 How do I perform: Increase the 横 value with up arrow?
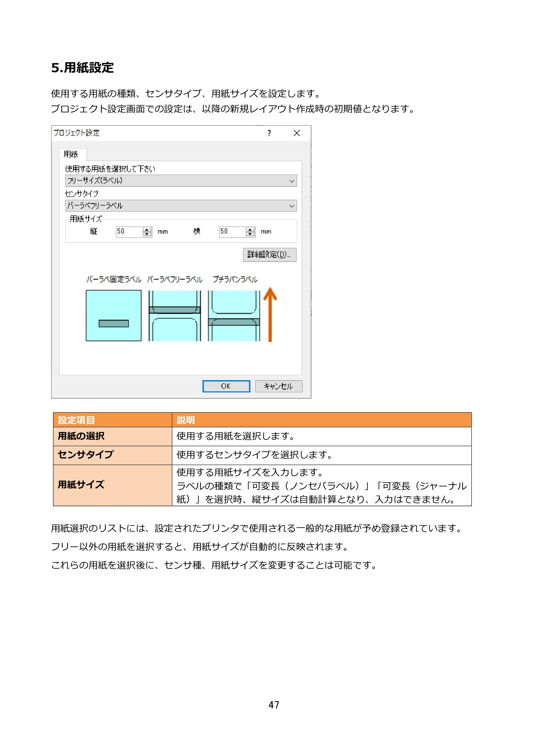pyautogui.click(x=250, y=229)
